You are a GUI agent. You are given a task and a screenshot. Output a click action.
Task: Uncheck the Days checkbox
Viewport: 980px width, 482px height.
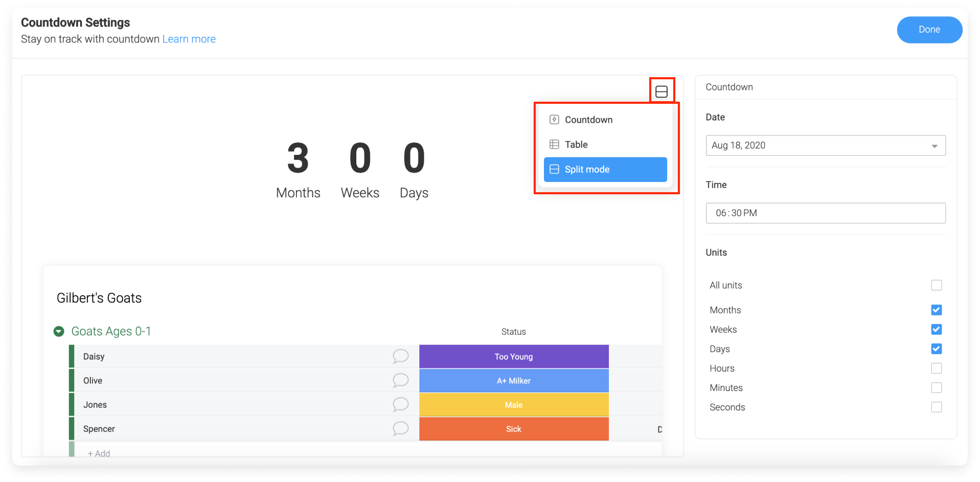(x=936, y=349)
